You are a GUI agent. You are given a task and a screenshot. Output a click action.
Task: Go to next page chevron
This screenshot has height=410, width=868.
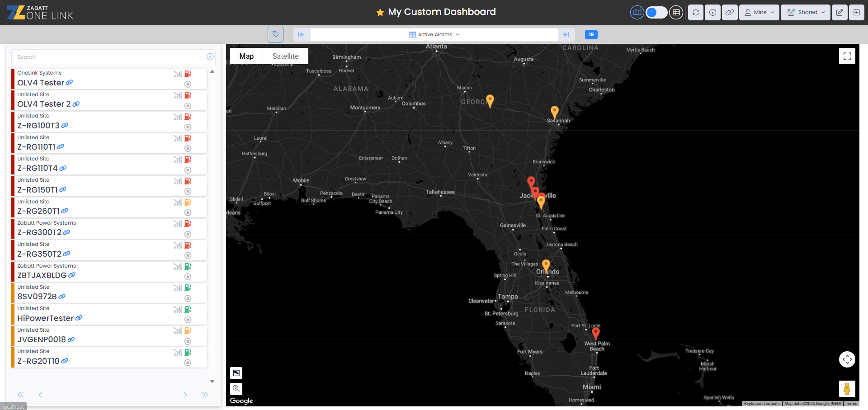point(185,395)
